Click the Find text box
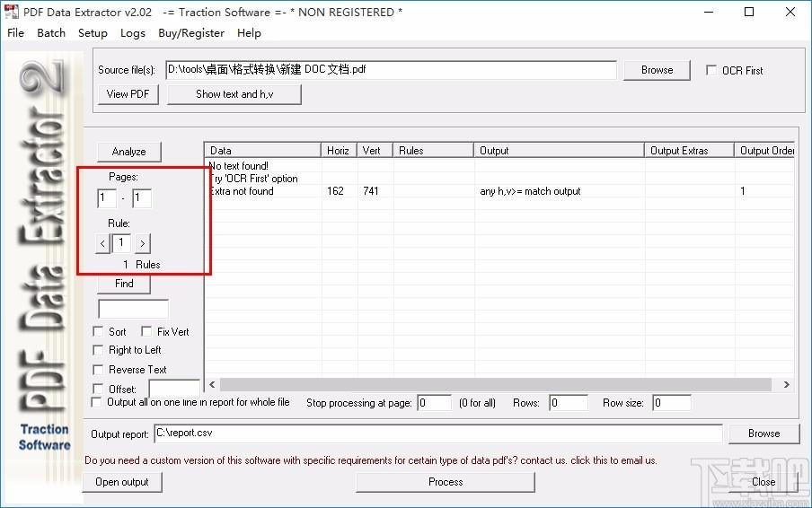Viewport: 812px width, 508px height. (x=133, y=309)
